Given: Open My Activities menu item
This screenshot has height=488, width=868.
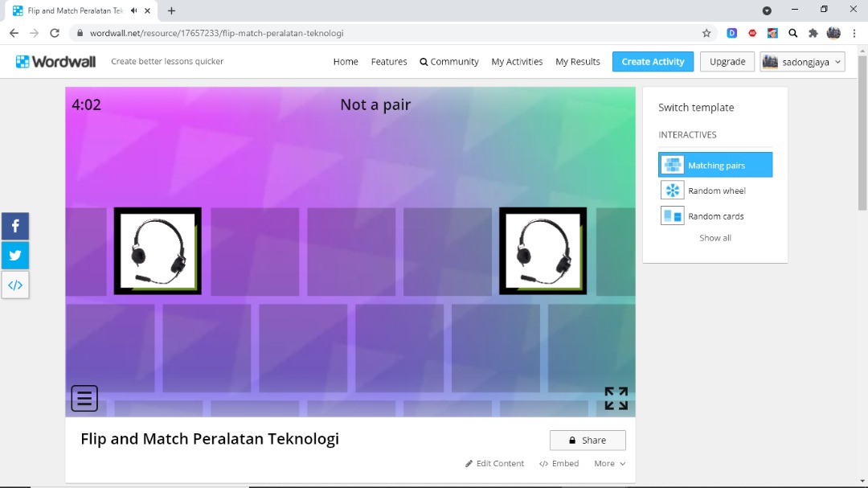Looking at the screenshot, I should pyautogui.click(x=517, y=62).
